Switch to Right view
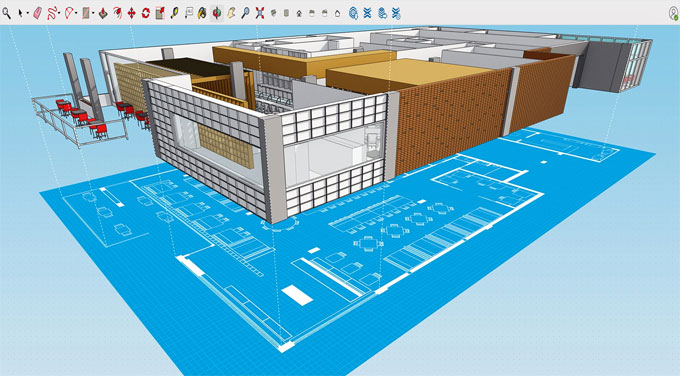Screen dimensions: 680x376 (x=312, y=13)
